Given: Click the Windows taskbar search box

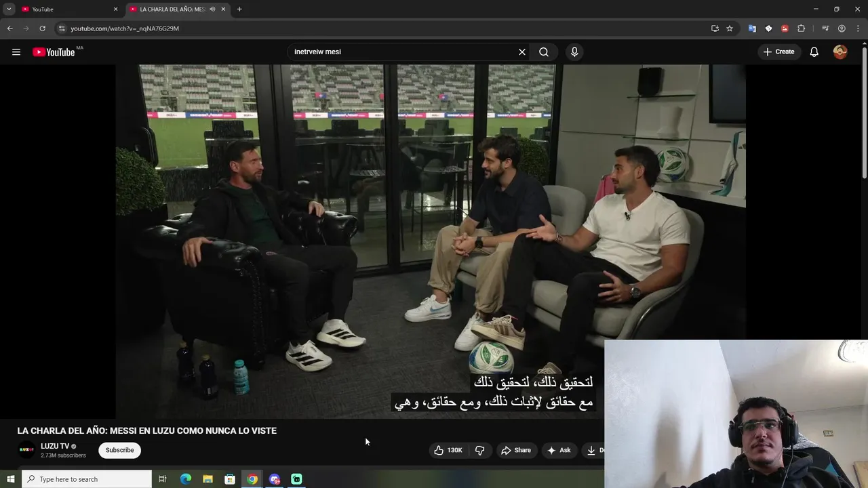Looking at the screenshot, I should 86,479.
